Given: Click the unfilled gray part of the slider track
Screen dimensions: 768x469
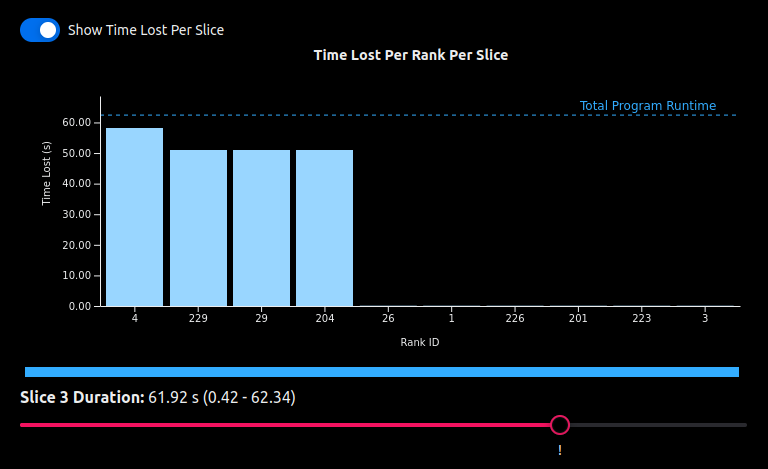Looking at the screenshot, I should (x=657, y=425).
